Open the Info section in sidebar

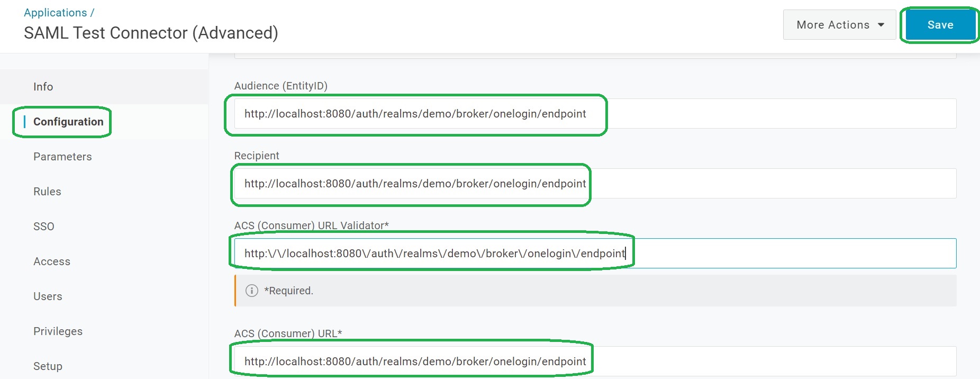[43, 87]
